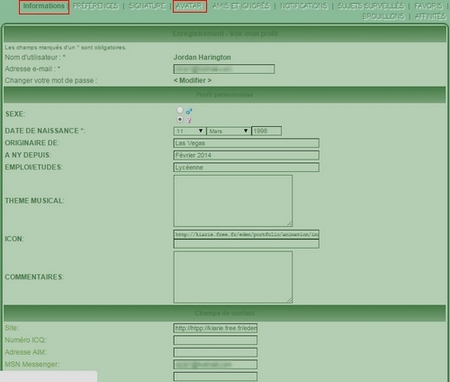This screenshot has width=450, height=382.
Task: Click the blue male symbol icon
Action: point(189,111)
